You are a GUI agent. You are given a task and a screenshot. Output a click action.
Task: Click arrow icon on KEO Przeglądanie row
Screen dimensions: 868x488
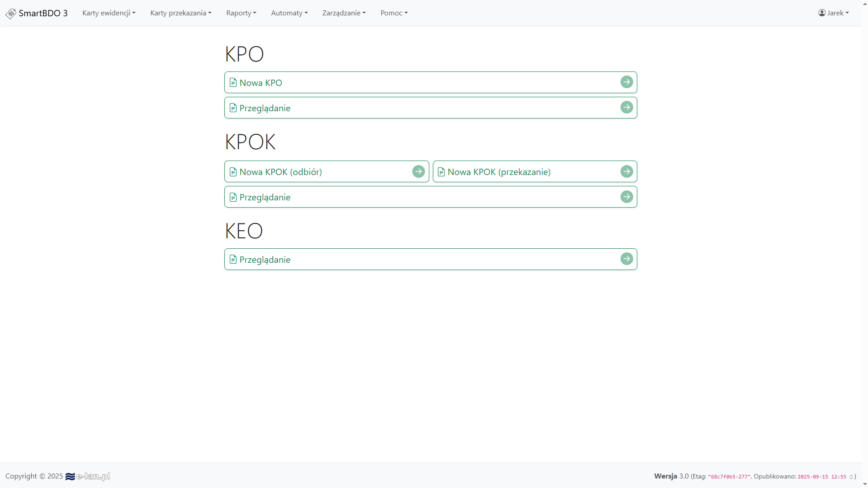tap(626, 259)
